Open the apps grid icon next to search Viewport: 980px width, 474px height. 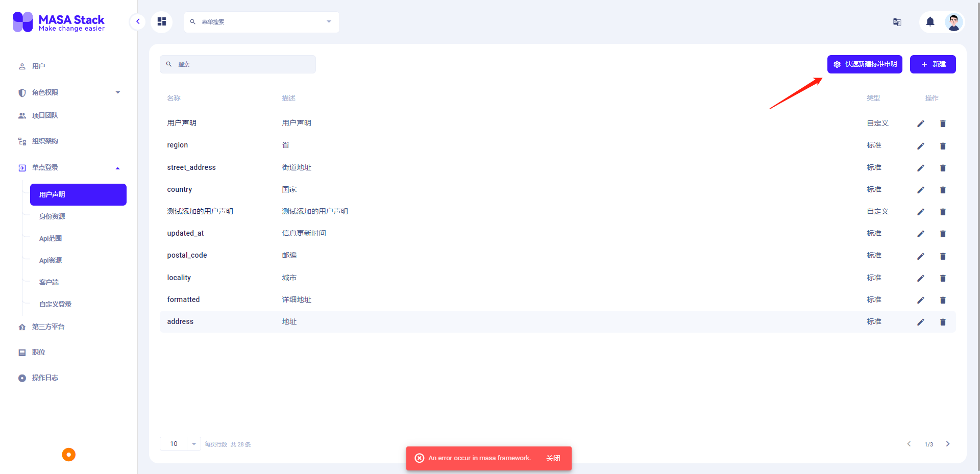[x=162, y=22]
